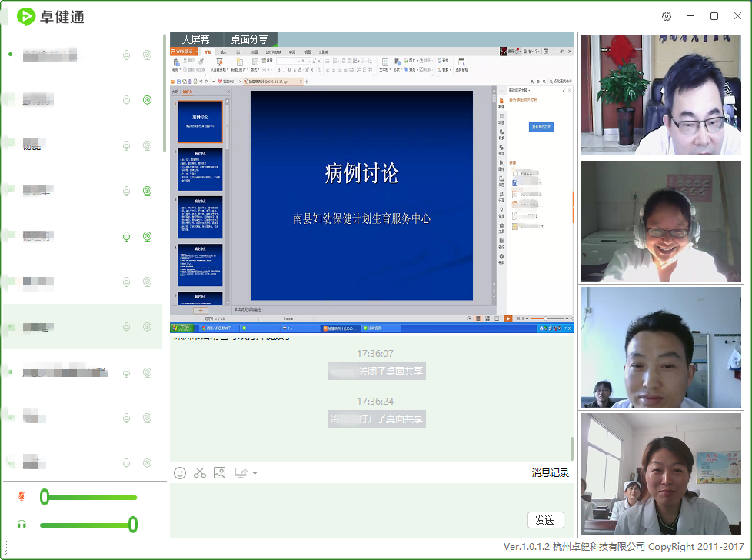Click camera icon of the tenth participant
This screenshot has height=560, width=752.
click(x=147, y=463)
